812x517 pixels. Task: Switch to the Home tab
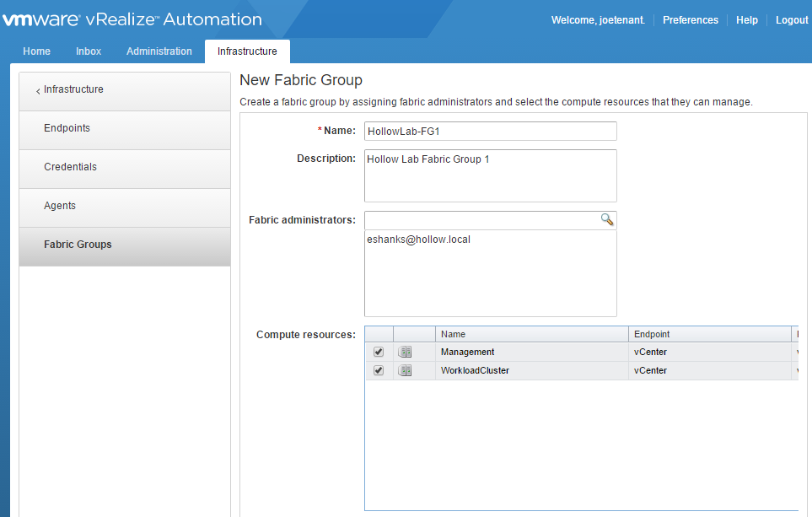click(x=36, y=51)
